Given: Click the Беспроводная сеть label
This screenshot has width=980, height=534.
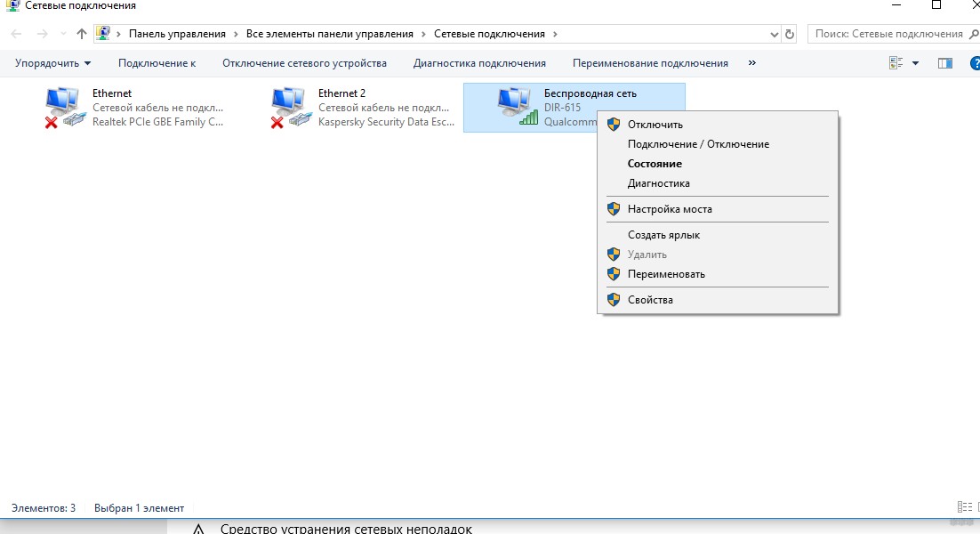Looking at the screenshot, I should [590, 93].
